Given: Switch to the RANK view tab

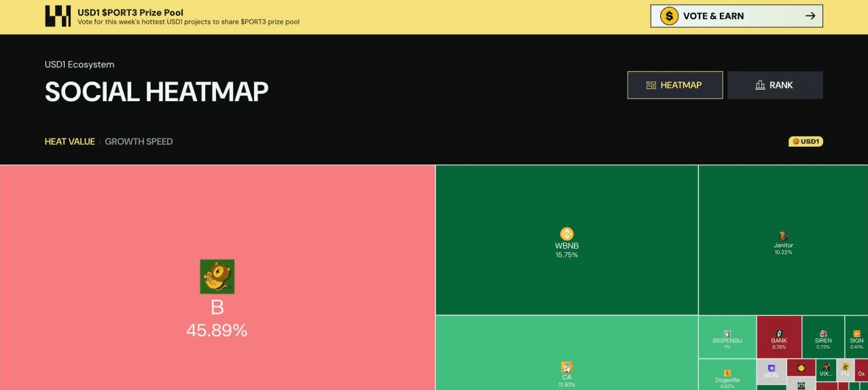Looking at the screenshot, I should [x=775, y=85].
